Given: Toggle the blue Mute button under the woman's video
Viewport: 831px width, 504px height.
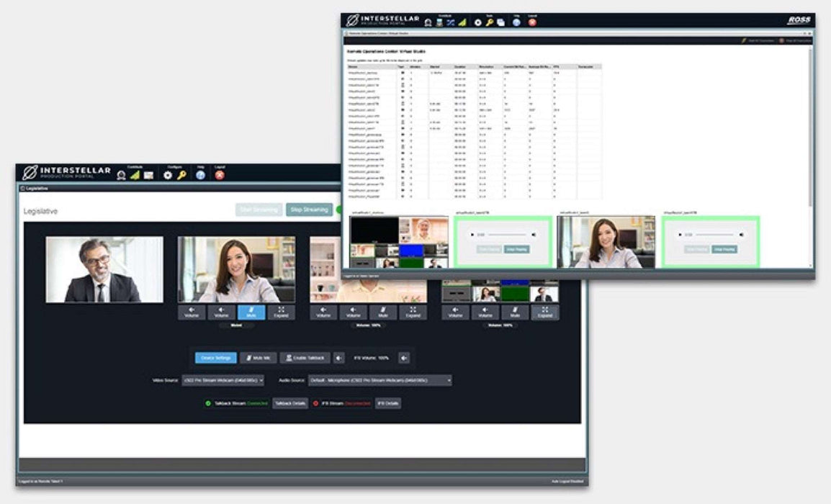Looking at the screenshot, I should coord(251,312).
